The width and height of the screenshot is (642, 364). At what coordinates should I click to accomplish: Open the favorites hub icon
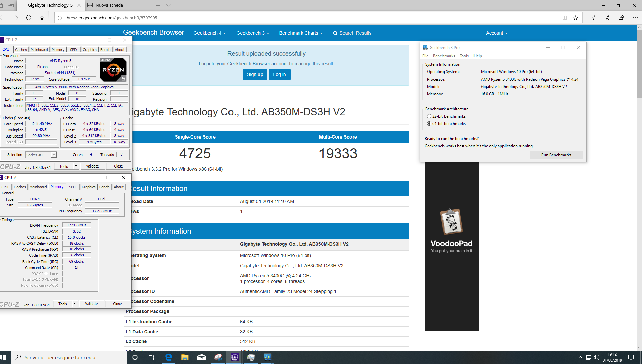tap(595, 18)
